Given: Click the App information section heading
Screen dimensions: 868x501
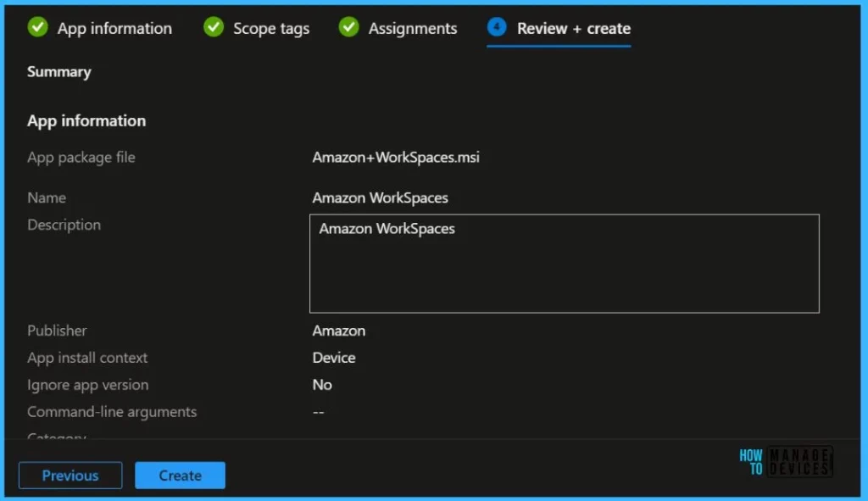Looking at the screenshot, I should point(86,120).
